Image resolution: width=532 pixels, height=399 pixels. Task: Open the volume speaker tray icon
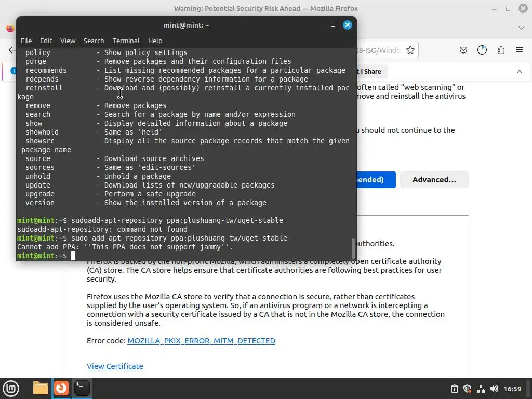point(495,389)
